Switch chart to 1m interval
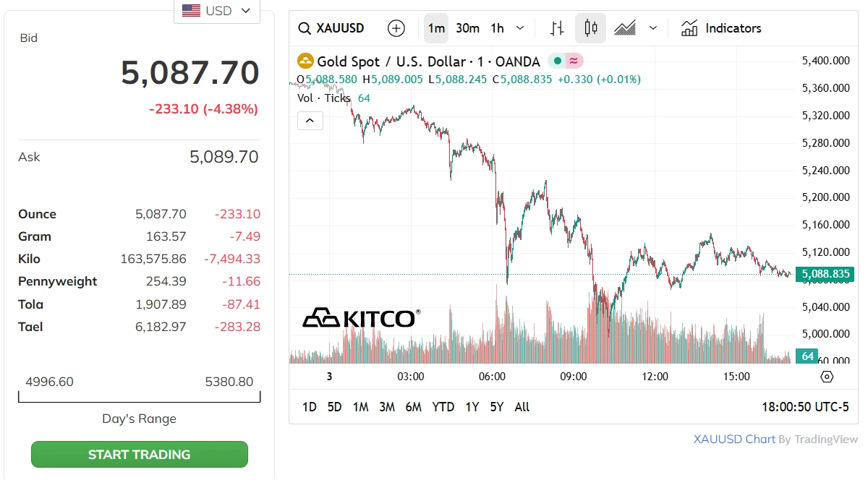Viewport: 868px width, 480px height. pos(436,28)
